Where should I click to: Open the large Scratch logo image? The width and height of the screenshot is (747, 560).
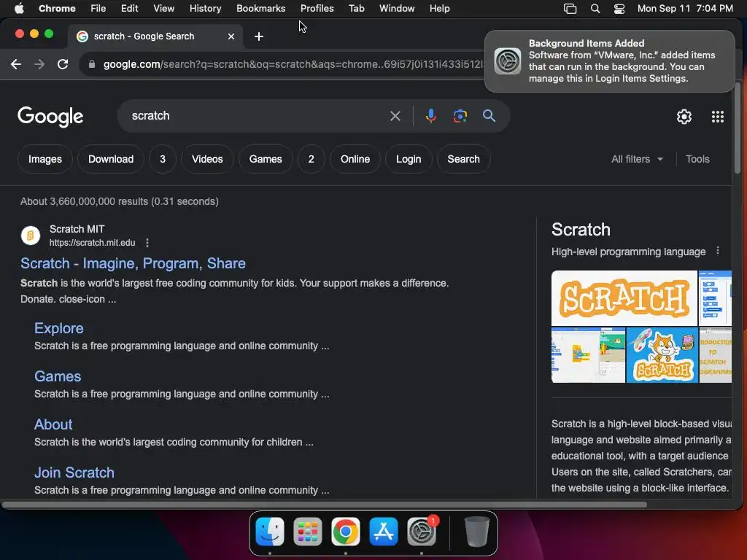coord(624,298)
